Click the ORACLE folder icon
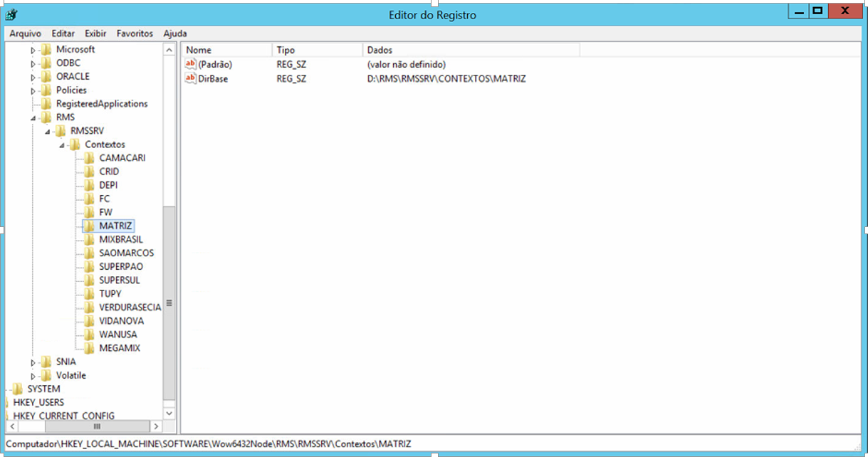The height and width of the screenshot is (457, 868). point(46,76)
